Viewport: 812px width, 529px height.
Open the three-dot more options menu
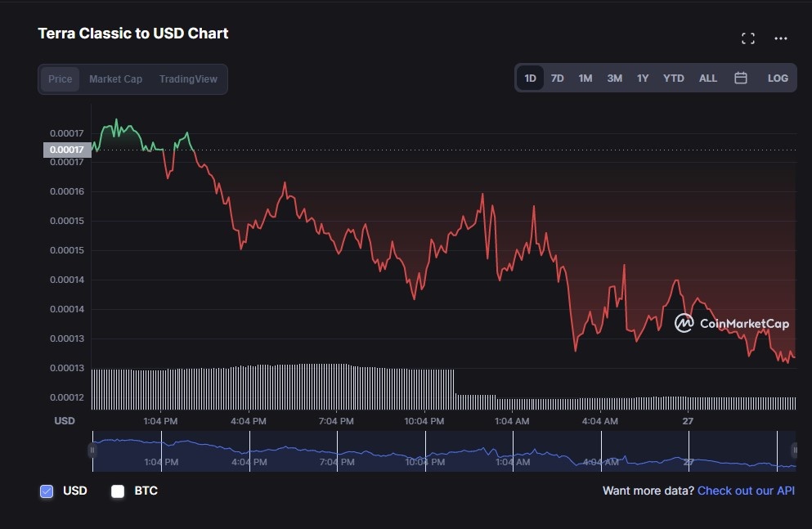780,38
